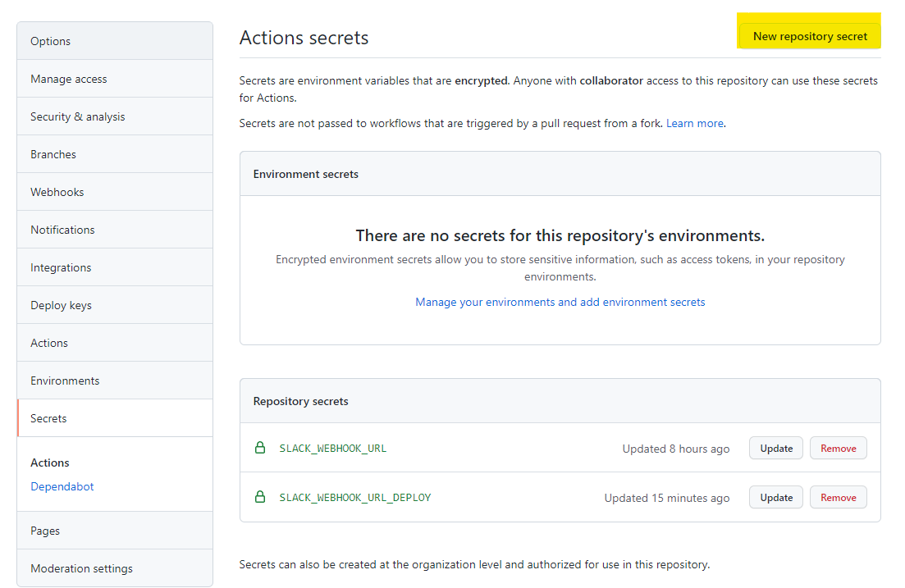Open Moderation settings

click(x=115, y=568)
